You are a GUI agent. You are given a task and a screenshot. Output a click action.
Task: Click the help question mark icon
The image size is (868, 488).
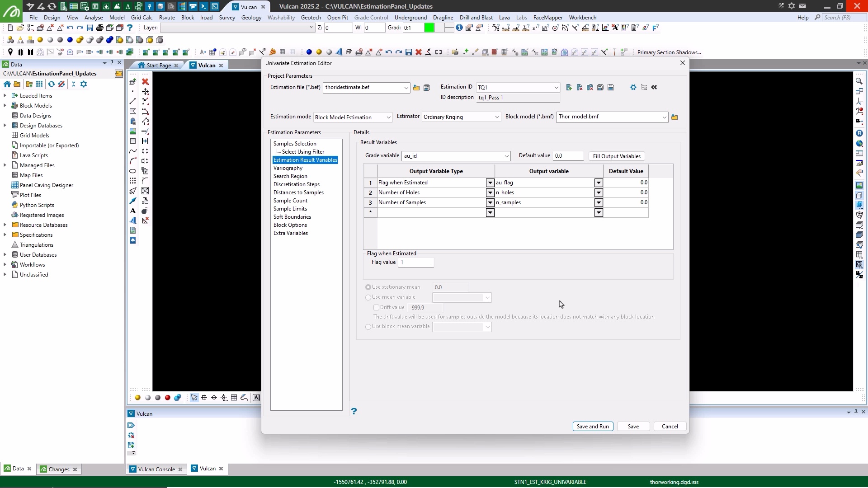354,411
